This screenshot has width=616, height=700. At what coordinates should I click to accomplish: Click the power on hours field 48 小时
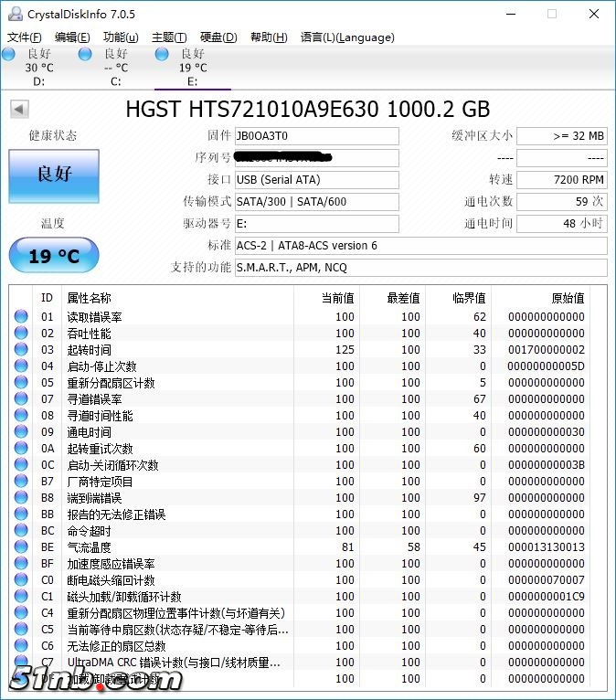562,224
